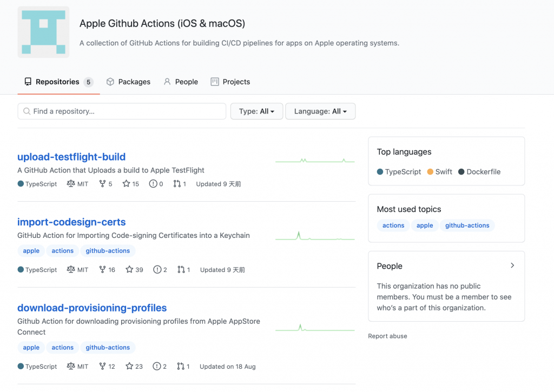Screen dimensions: 554x392
Task: Select the github-actions tag under import-codesign-certs
Action: 108,251
